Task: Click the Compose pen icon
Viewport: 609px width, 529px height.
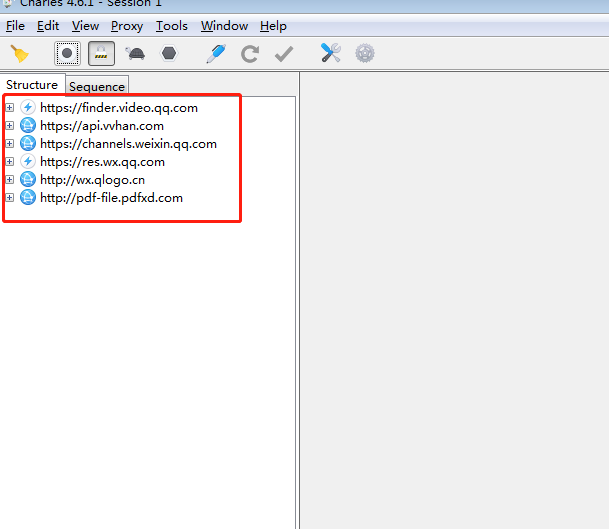Action: point(216,54)
